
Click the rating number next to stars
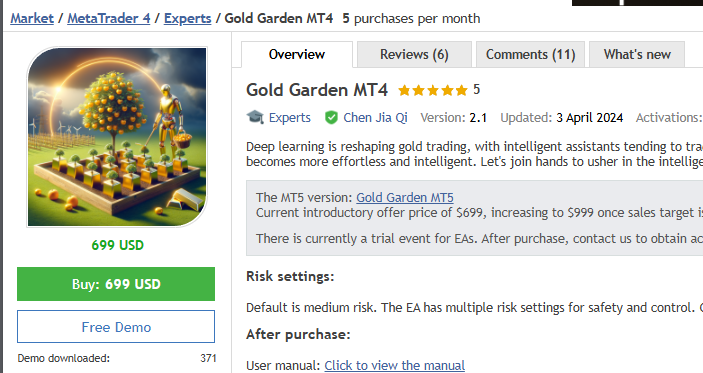(x=477, y=90)
